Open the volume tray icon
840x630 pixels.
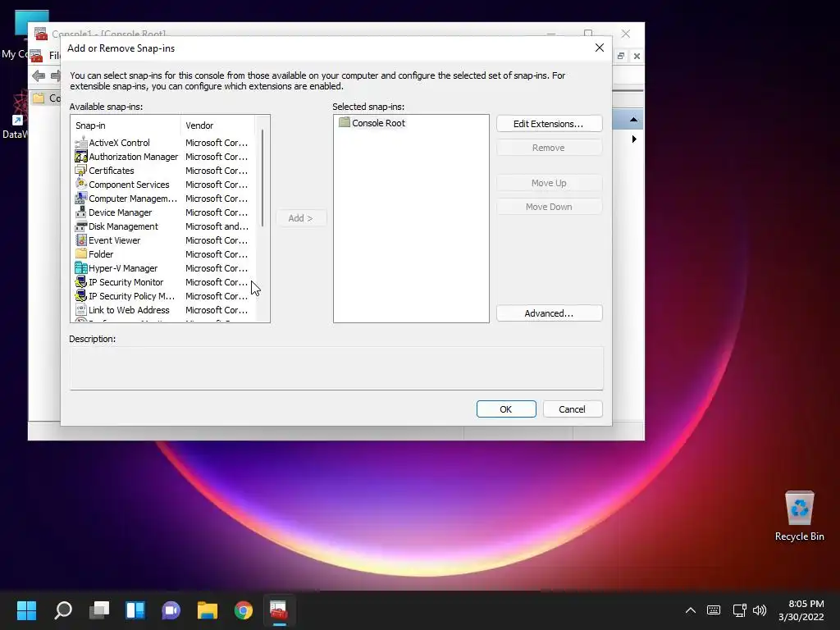[x=759, y=610]
